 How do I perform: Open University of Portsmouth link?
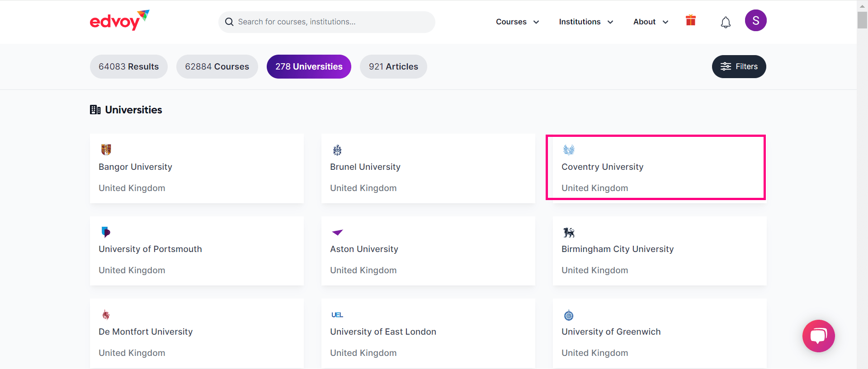coord(150,249)
